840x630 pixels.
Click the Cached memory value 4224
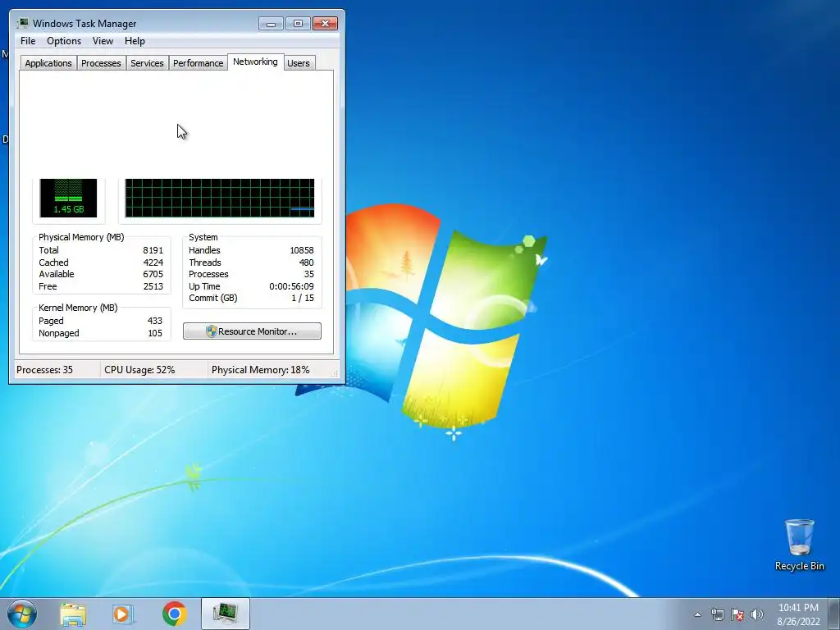point(153,262)
